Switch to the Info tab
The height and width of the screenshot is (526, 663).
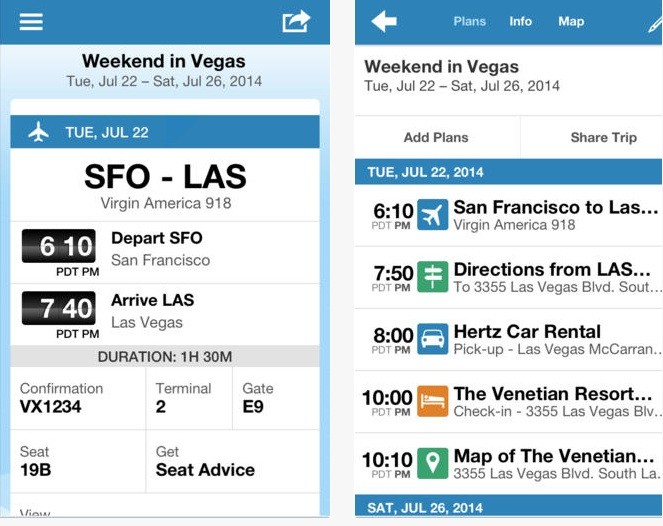point(521,21)
